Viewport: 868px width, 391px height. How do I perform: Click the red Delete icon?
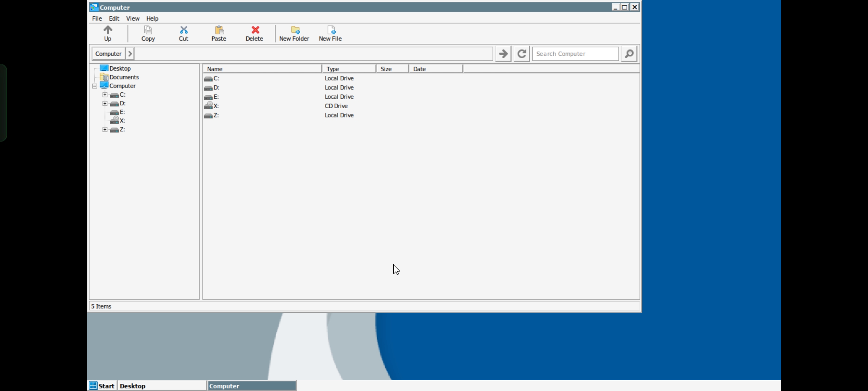coord(255,30)
